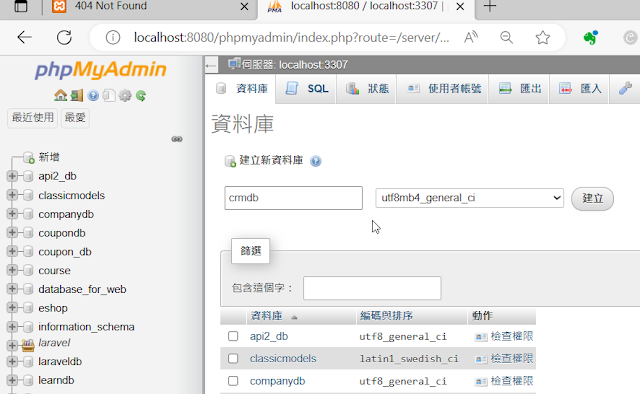The height and width of the screenshot is (394, 640).
Task: Expand coupon_db in navigation tree
Action: (x=12, y=251)
